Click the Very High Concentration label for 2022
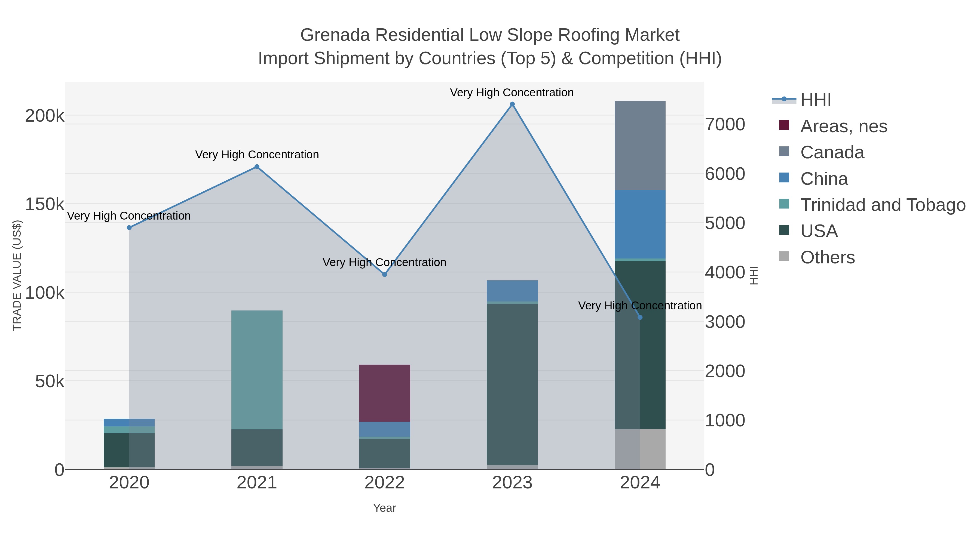The width and height of the screenshot is (980, 551). pos(385,262)
